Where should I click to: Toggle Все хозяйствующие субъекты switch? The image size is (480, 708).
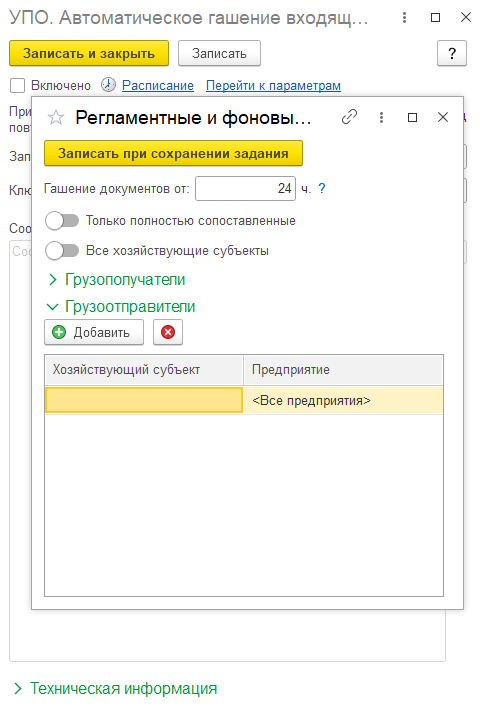tap(62, 251)
